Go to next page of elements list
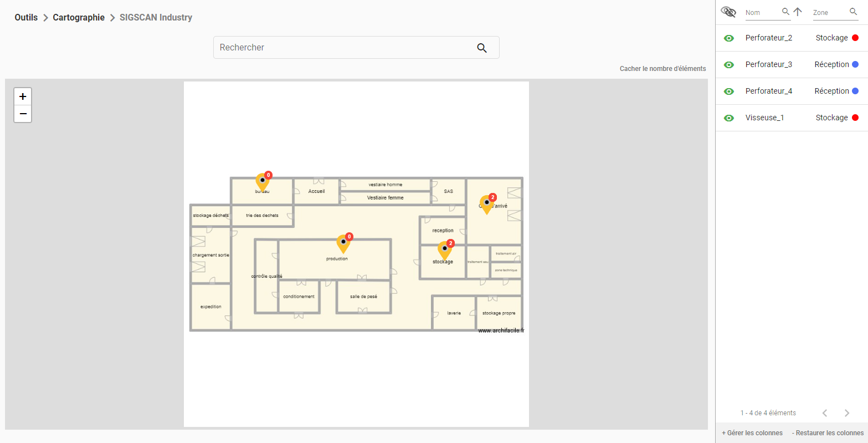Viewport: 868px width, 443px height. (846, 413)
